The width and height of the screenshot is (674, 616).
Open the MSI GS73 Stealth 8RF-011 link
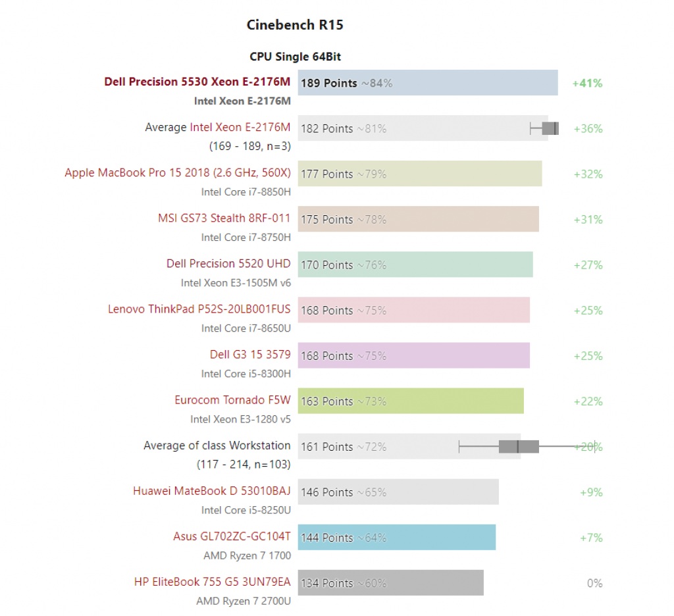224,218
